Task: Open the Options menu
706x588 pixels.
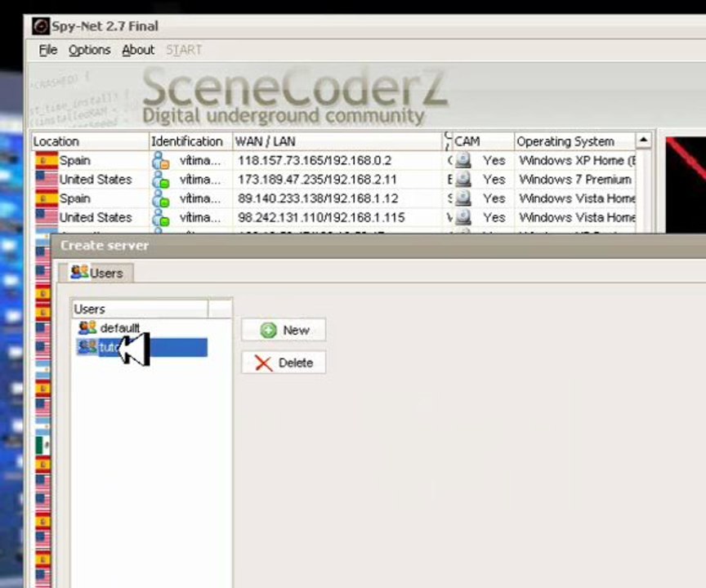Action: pos(89,50)
